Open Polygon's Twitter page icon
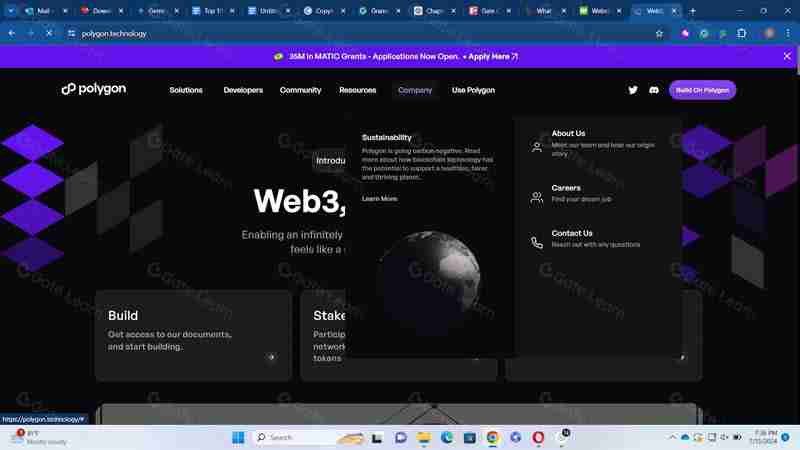Viewport: 800px width, 450px height. point(632,90)
